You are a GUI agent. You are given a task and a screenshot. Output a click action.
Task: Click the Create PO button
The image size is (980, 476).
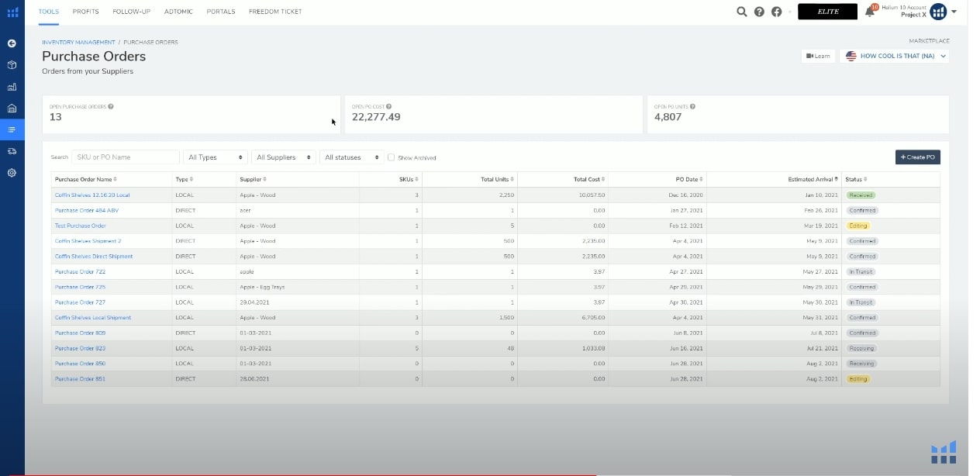[x=917, y=157]
